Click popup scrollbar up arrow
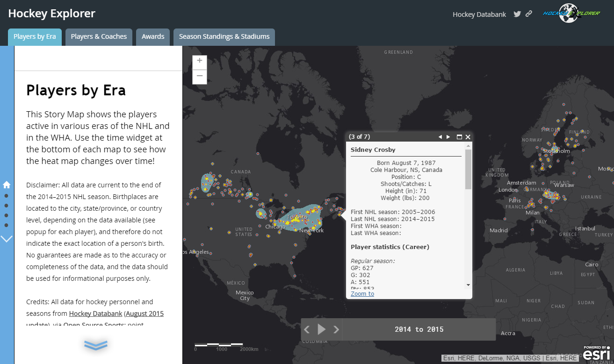The height and width of the screenshot is (364, 614). (468, 146)
